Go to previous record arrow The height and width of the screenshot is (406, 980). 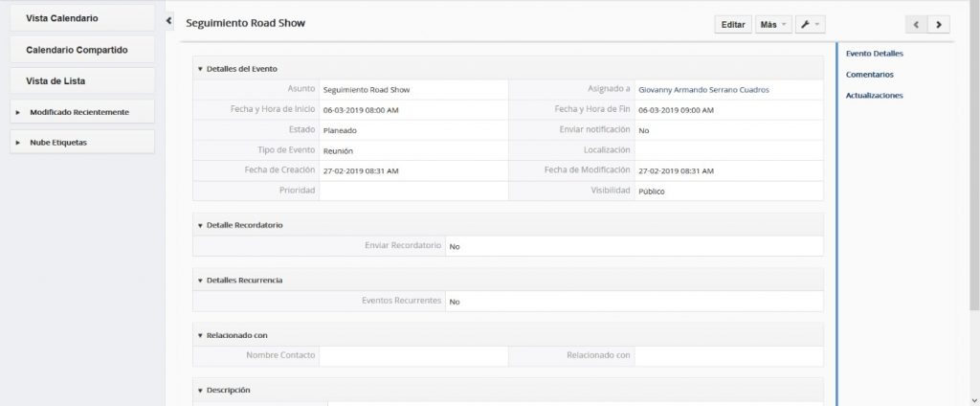coord(916,25)
